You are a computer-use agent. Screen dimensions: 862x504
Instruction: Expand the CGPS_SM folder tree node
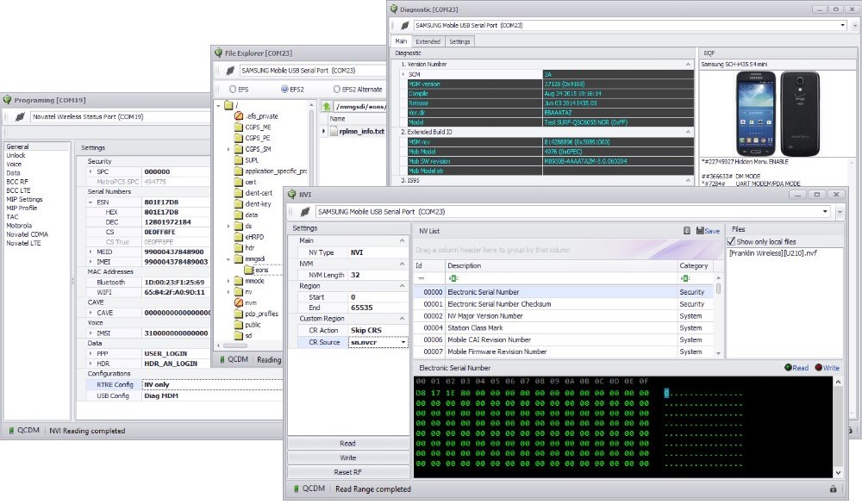tap(228, 149)
